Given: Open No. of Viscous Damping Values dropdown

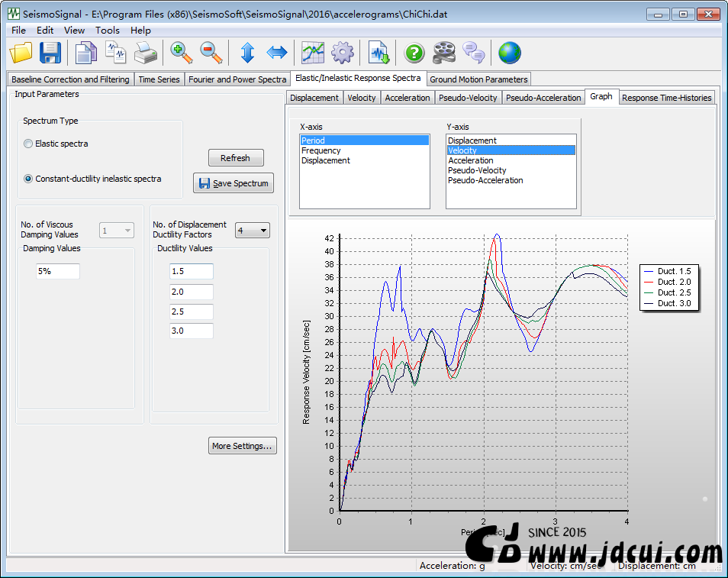Looking at the screenshot, I should tap(117, 231).
